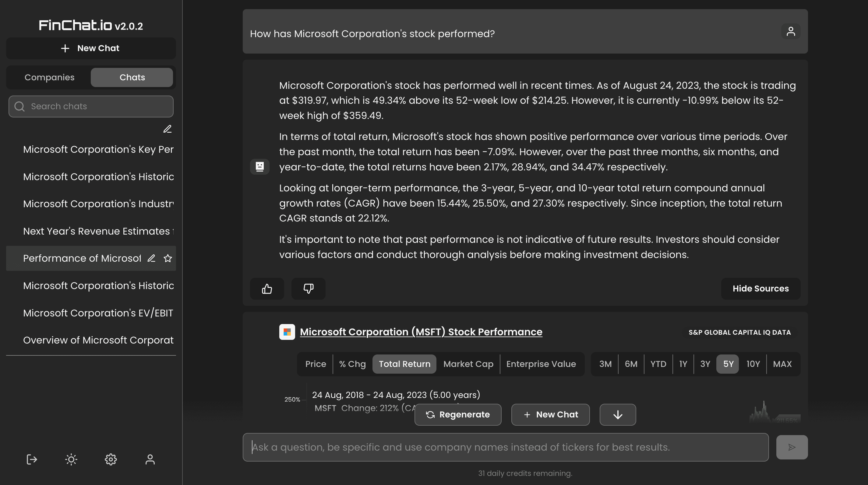Click the user avatar icon beside the question
Image resolution: width=868 pixels, height=485 pixels.
(x=791, y=31)
